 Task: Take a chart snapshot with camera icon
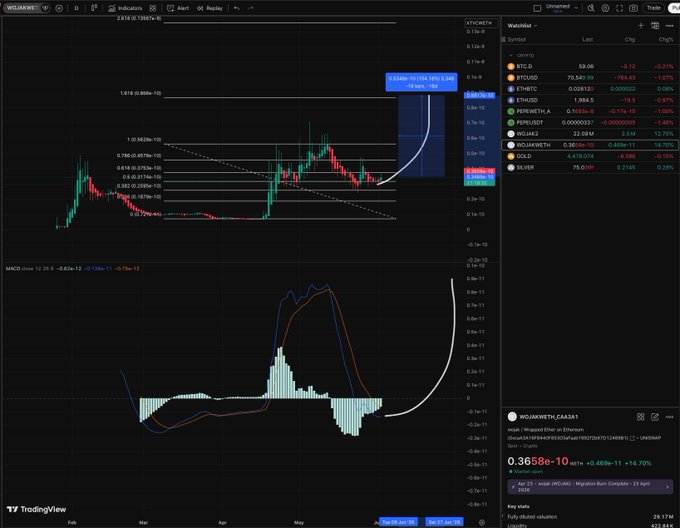634,8
